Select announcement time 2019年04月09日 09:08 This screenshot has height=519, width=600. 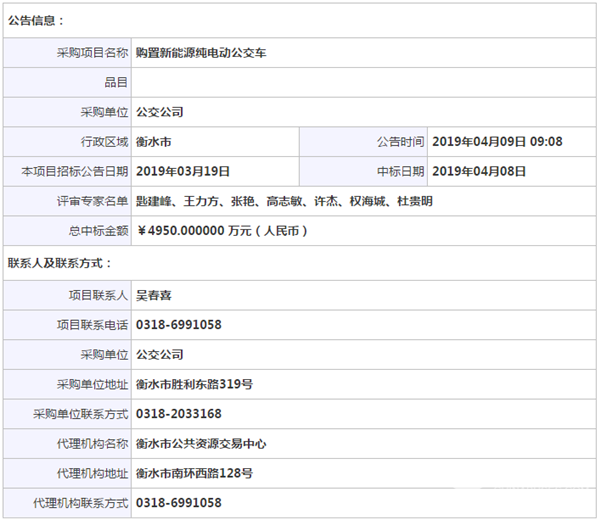coord(497,142)
